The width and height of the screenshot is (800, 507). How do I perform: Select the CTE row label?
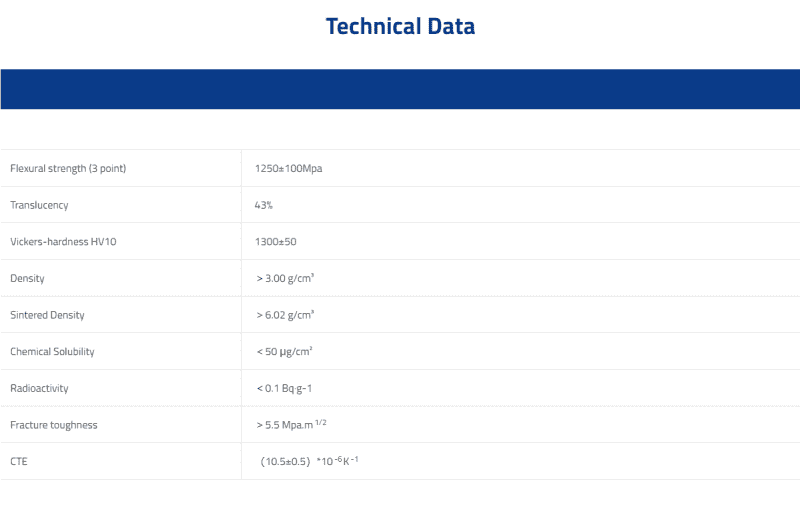pos(19,462)
